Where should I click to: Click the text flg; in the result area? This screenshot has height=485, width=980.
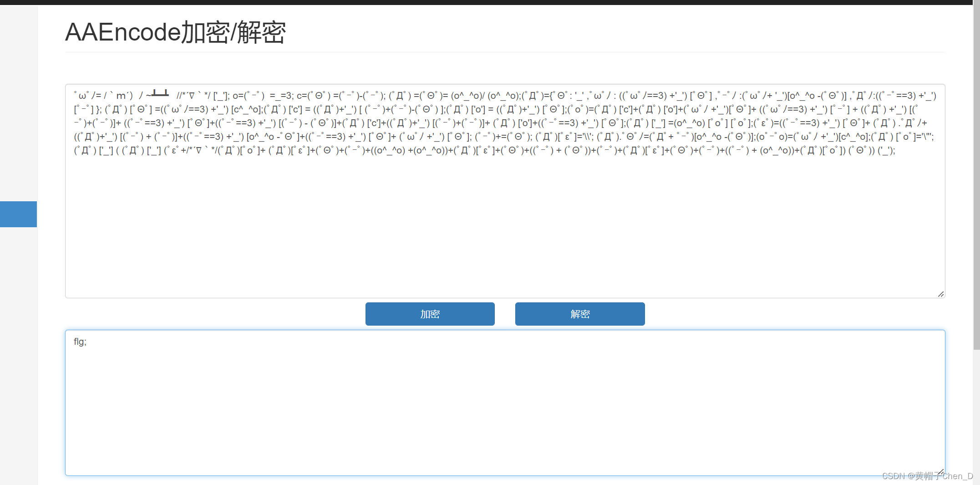80,342
